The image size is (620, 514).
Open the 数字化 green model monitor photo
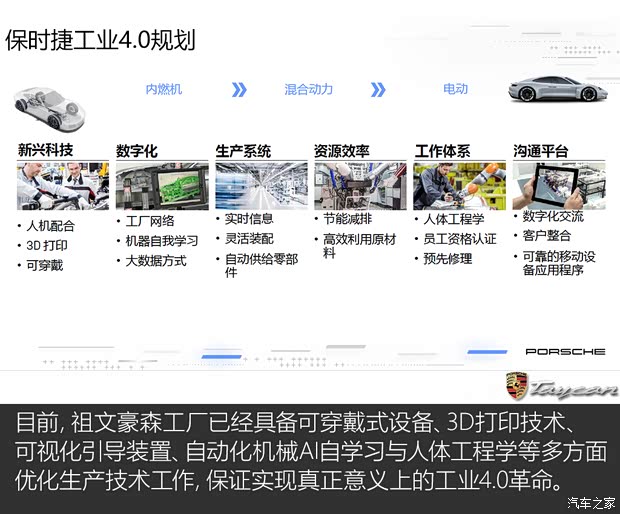click(162, 186)
